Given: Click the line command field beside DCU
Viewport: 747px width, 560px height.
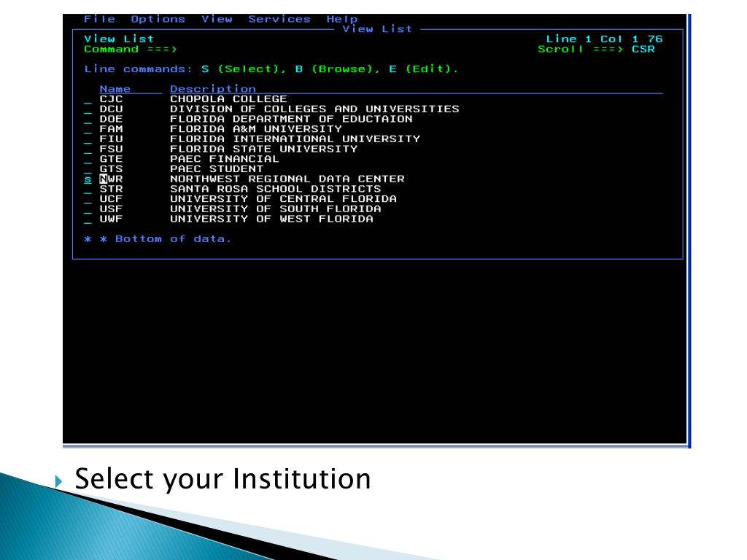Looking at the screenshot, I should click(x=88, y=110).
